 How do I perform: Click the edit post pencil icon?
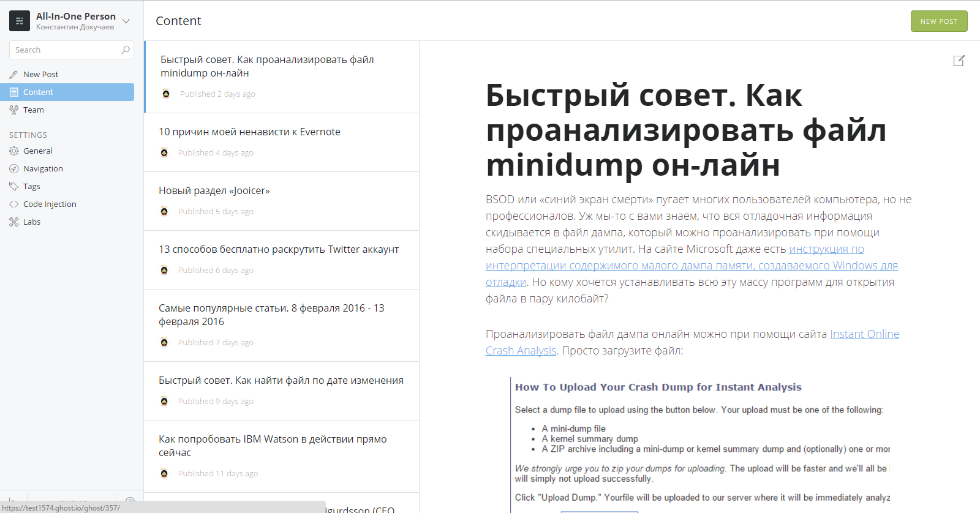point(959,61)
